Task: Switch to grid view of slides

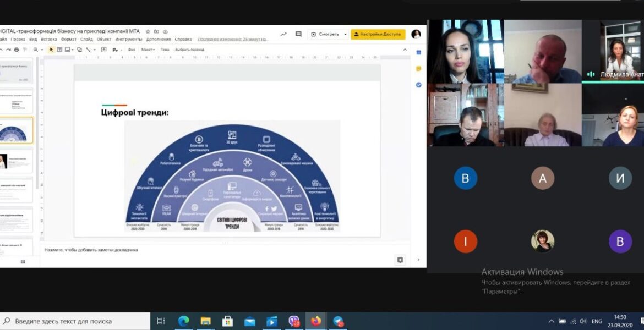Action: click(23, 262)
